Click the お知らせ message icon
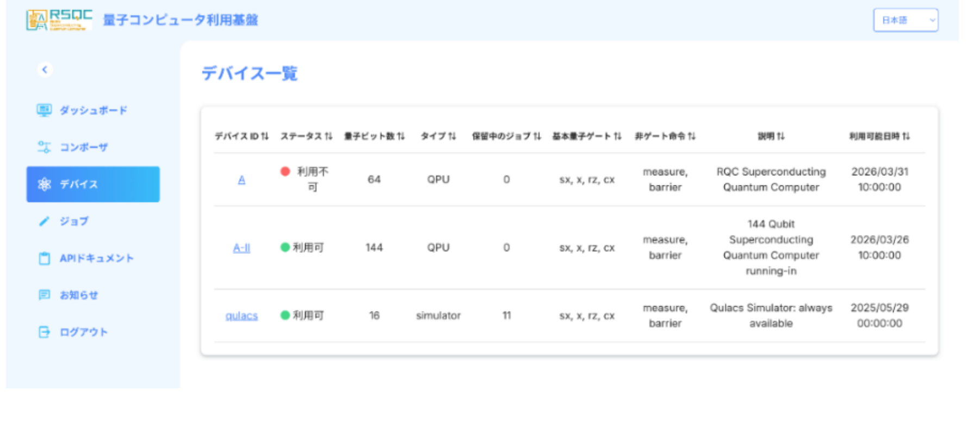This screenshot has width=980, height=422. click(x=44, y=295)
